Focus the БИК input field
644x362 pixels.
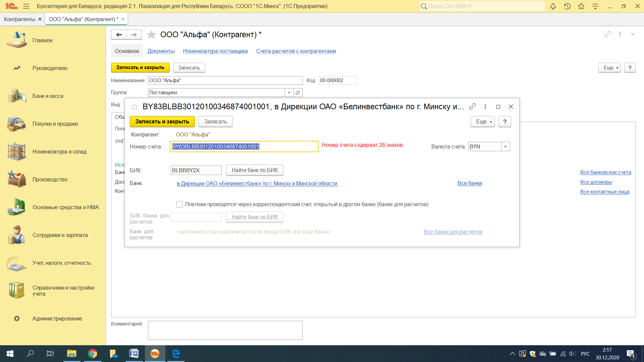point(196,170)
